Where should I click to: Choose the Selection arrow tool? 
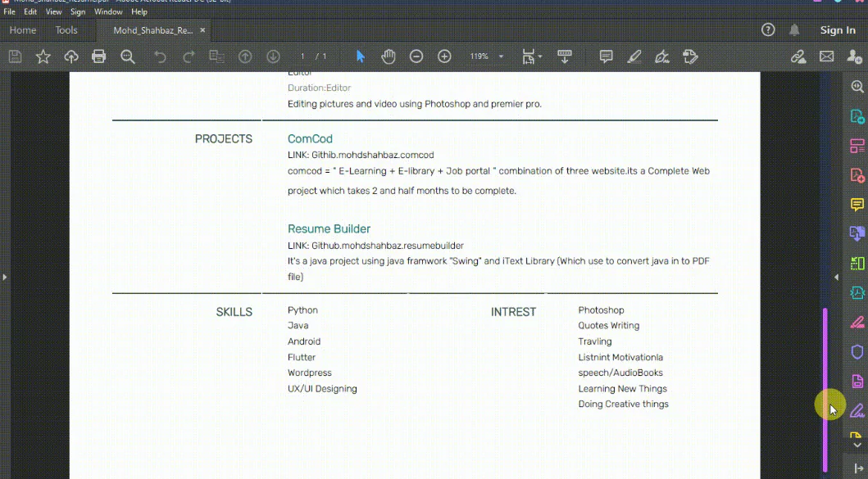tap(361, 56)
